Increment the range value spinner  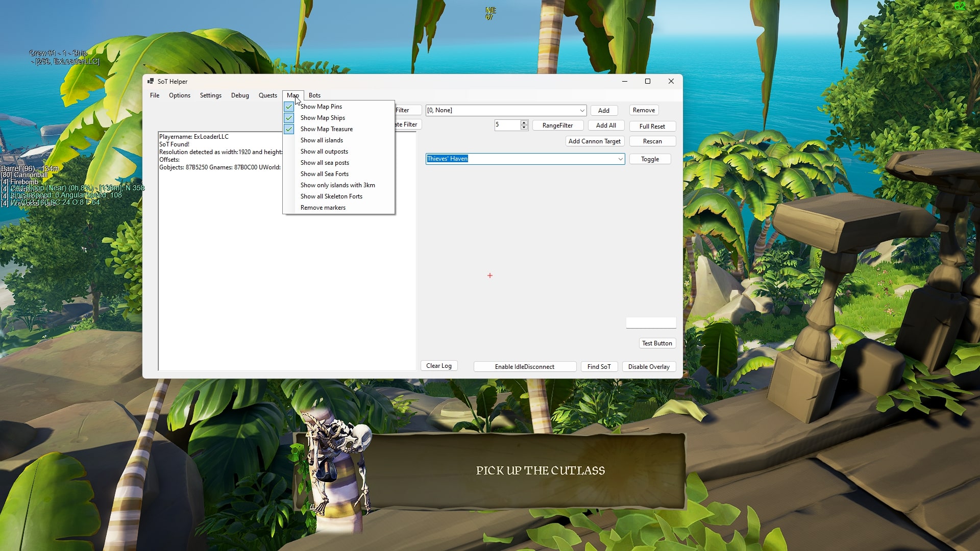525,122
